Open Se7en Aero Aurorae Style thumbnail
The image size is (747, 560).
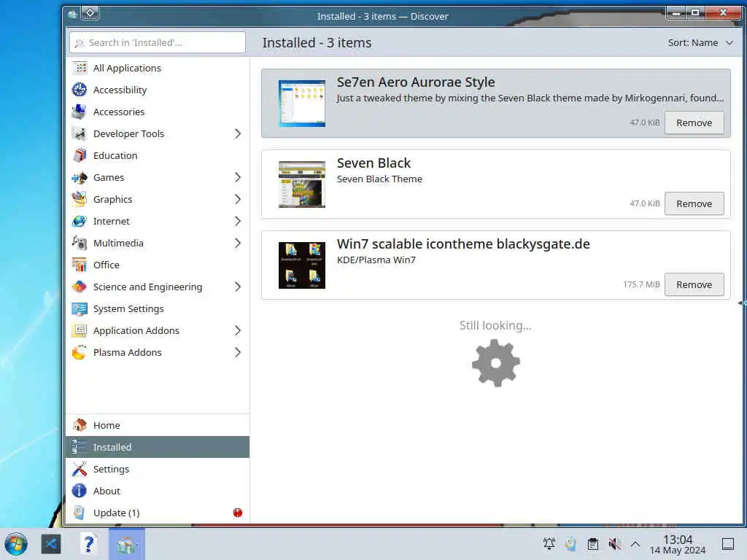(302, 104)
